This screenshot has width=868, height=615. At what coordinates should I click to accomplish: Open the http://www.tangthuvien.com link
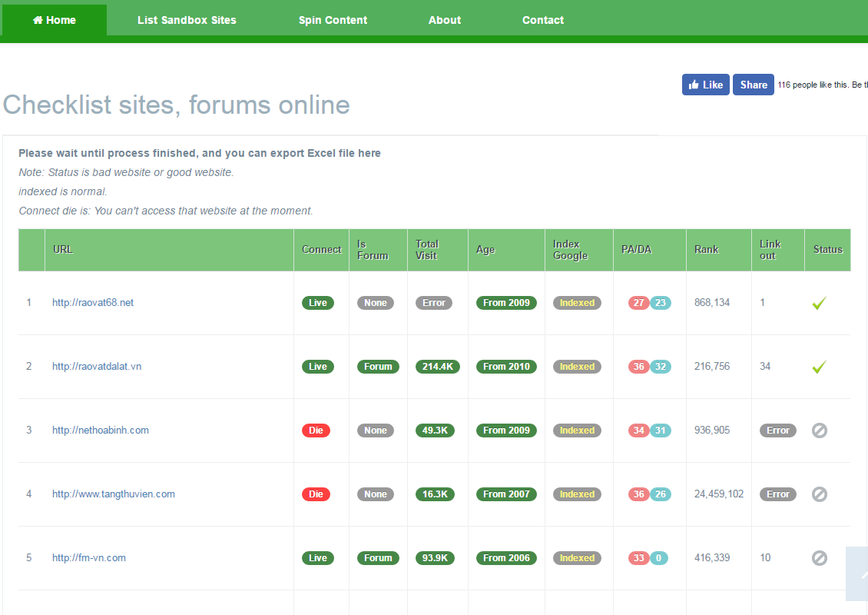tap(114, 494)
